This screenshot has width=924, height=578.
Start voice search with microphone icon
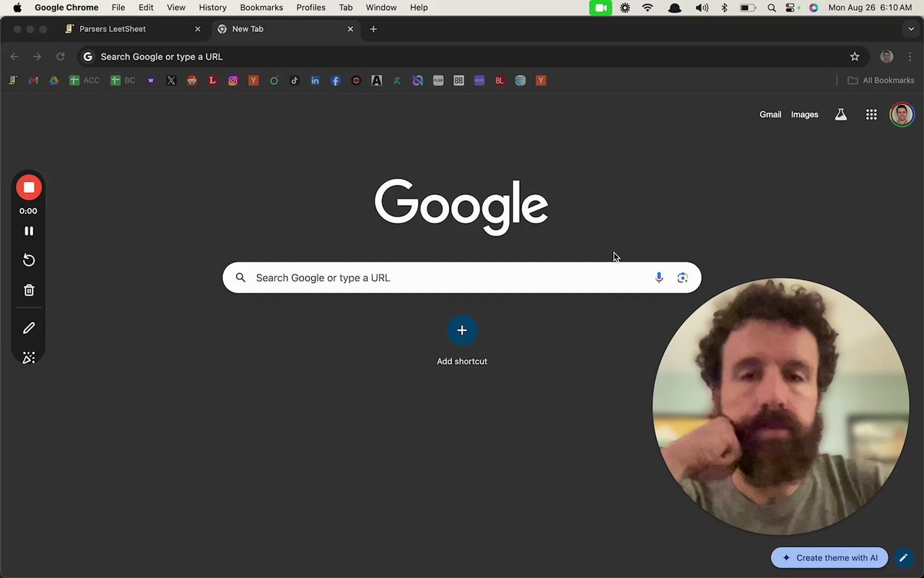(x=659, y=278)
